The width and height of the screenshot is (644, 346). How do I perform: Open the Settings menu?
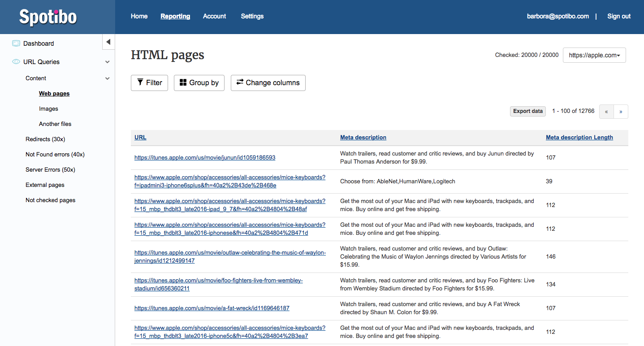252,16
